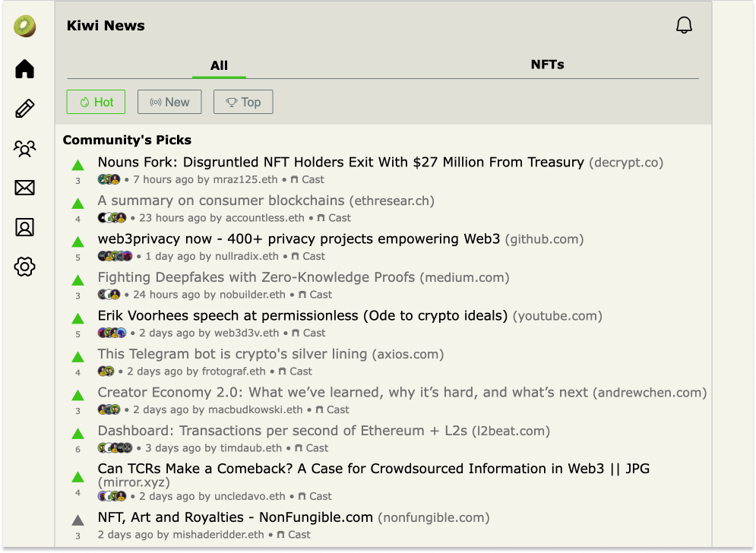Open the Nouns Fork decrypt.co article
Screen dimensions: 756x553
(341, 163)
